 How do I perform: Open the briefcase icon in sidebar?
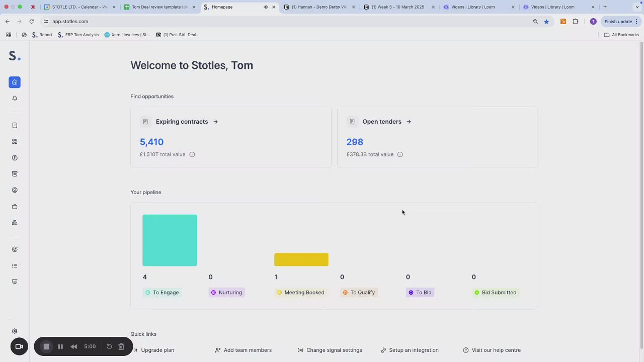point(15,207)
